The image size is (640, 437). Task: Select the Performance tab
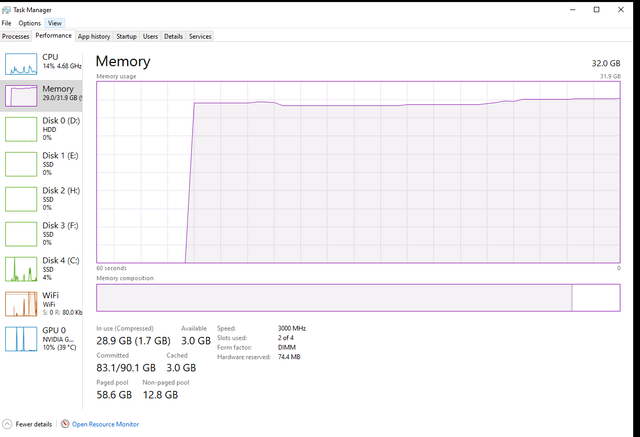53,35
